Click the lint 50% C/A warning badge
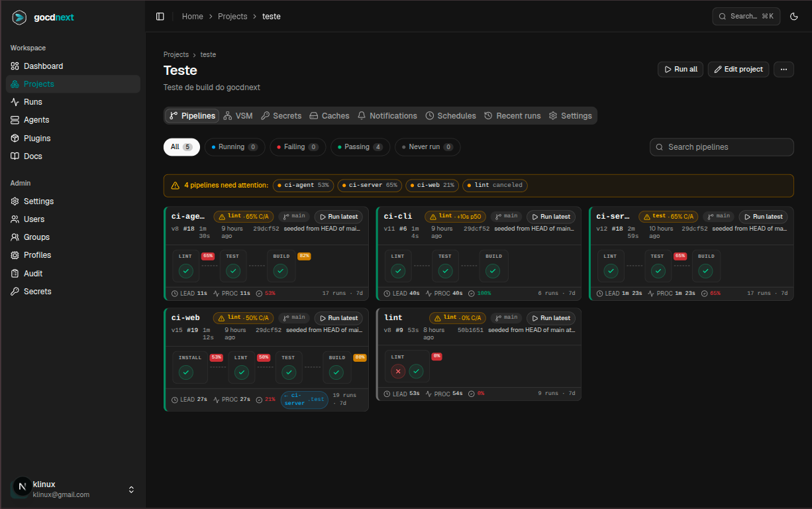Screen dimensions: 812x509 pyautogui.click(x=243, y=318)
